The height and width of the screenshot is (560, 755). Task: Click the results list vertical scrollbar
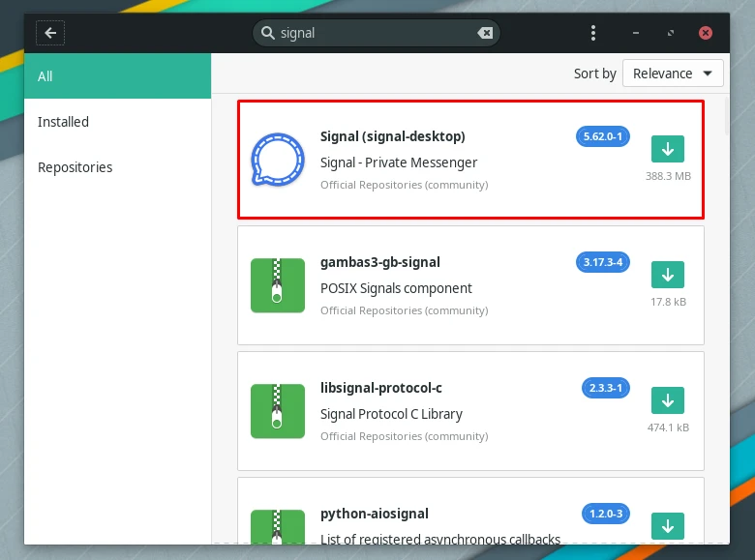(726, 116)
